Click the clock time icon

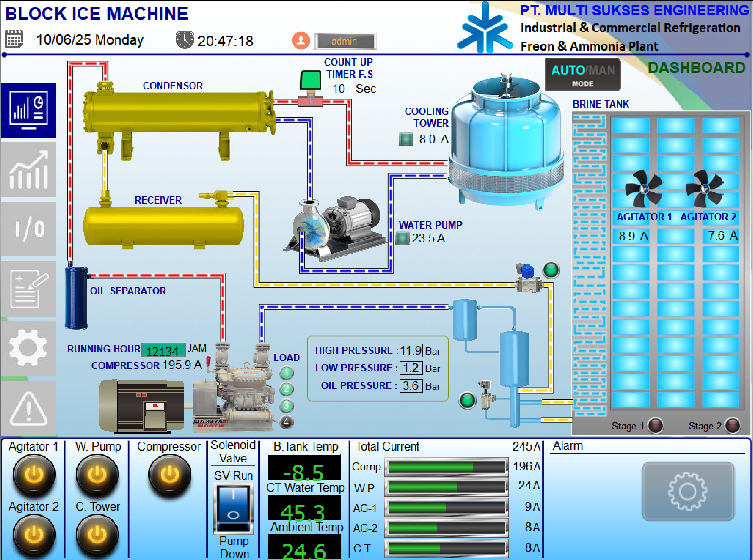pos(184,40)
